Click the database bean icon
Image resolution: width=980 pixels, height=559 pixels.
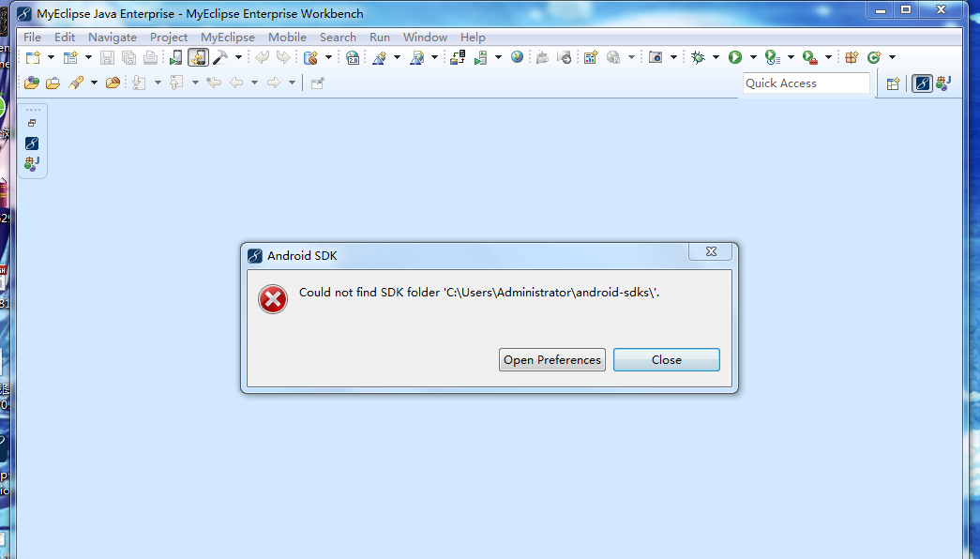click(310, 57)
